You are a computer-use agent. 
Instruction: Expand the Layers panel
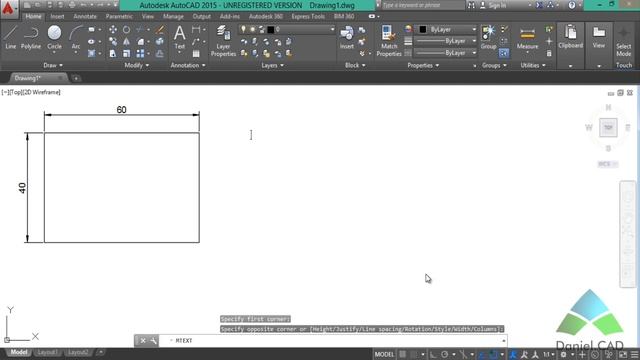pyautogui.click(x=272, y=65)
